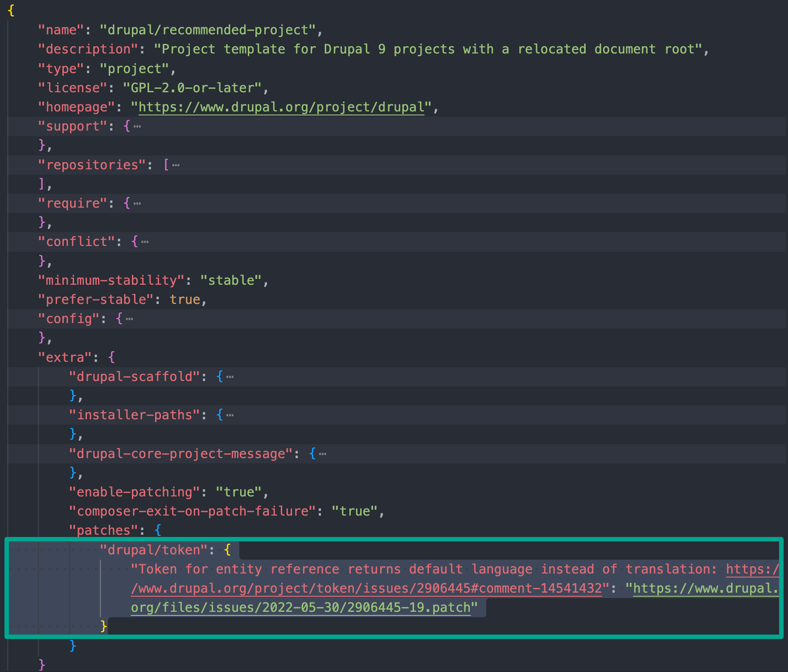The width and height of the screenshot is (788, 672).
Task: Click the "patches" key
Action: tap(104, 531)
